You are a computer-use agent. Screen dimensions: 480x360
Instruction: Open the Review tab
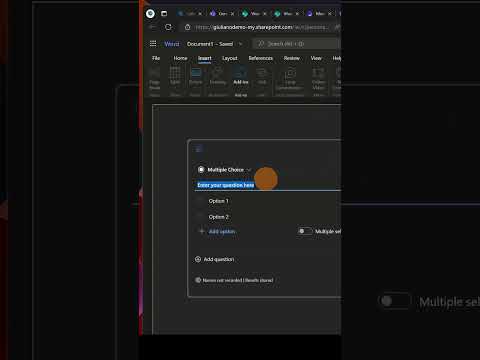(292, 58)
